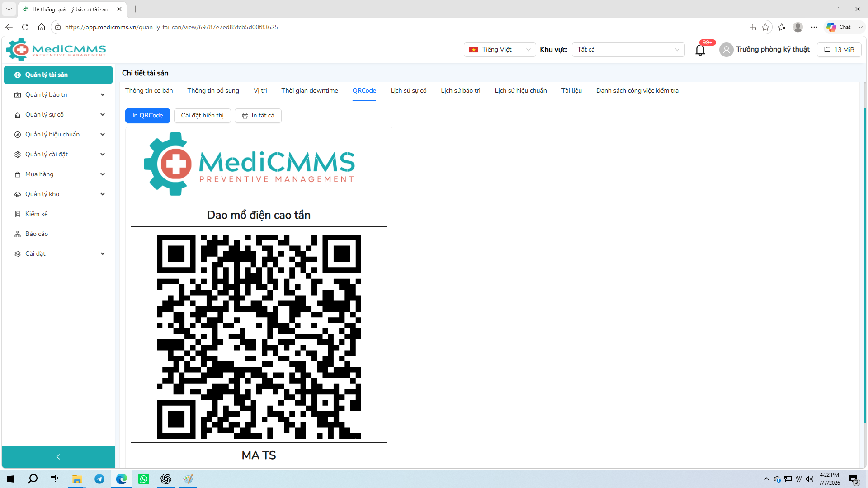This screenshot has width=868, height=488.
Task: Expand Mua hàng chevron
Action: click(x=103, y=174)
